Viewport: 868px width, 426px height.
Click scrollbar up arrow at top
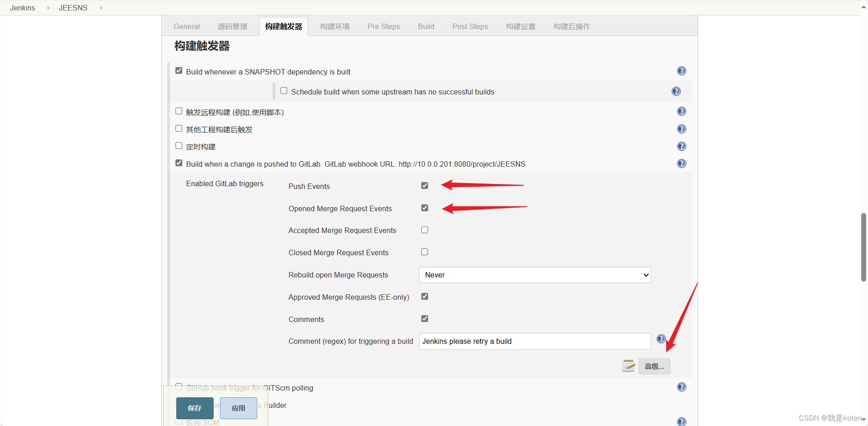pos(863,7)
